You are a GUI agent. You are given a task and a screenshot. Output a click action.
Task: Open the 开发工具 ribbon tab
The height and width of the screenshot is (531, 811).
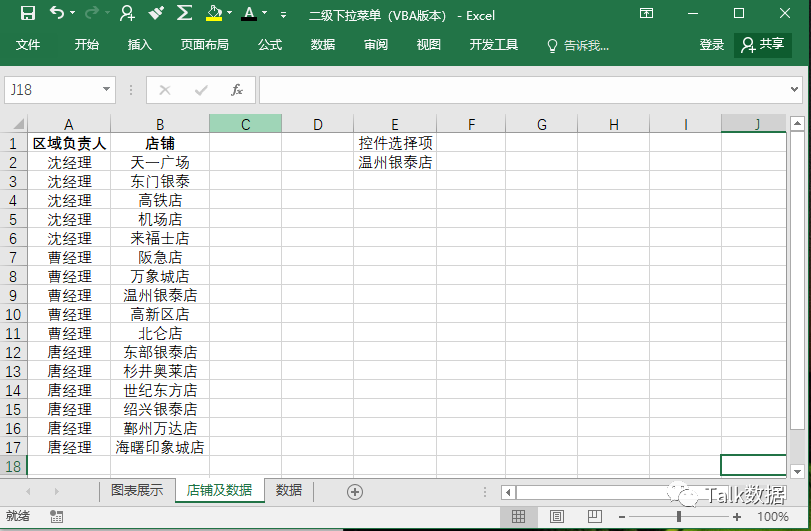[494, 45]
